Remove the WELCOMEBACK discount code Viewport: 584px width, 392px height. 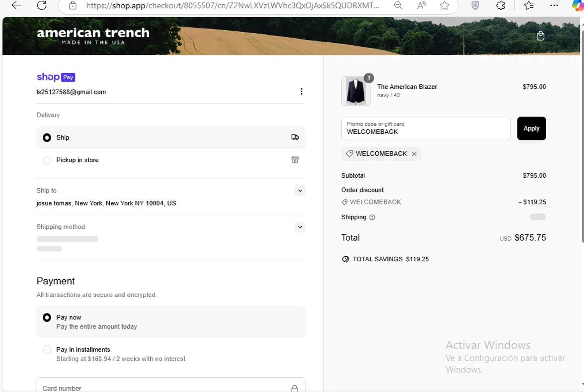(414, 154)
